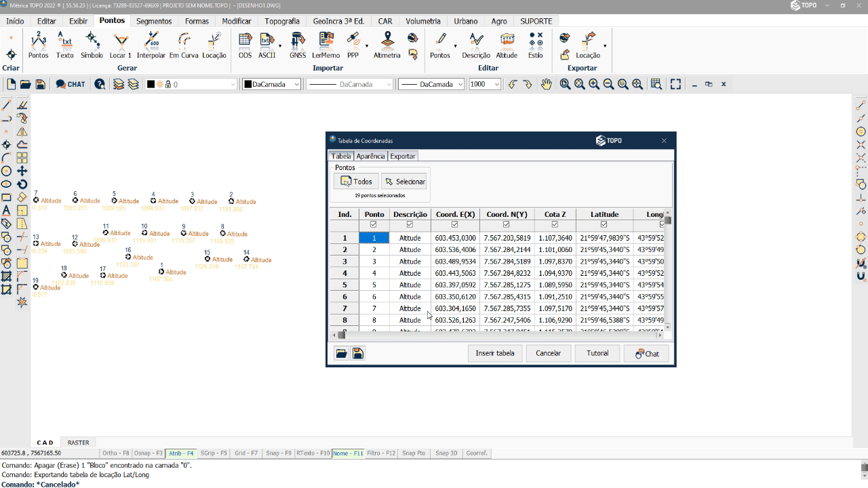Switch to the Aparência tab

click(370, 156)
